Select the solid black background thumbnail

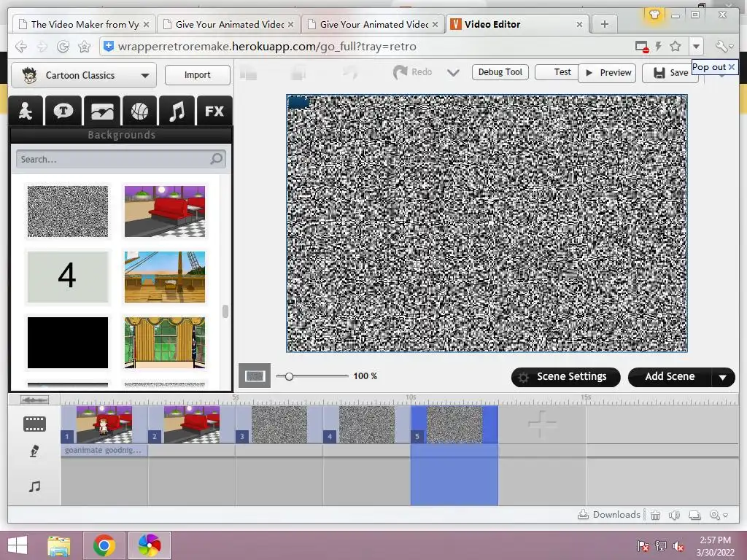[x=68, y=343]
